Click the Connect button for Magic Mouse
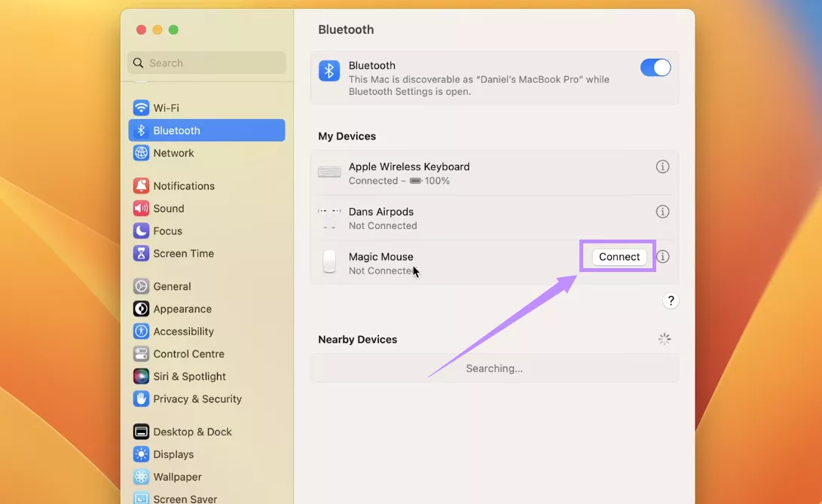The width and height of the screenshot is (822, 504). (x=619, y=257)
